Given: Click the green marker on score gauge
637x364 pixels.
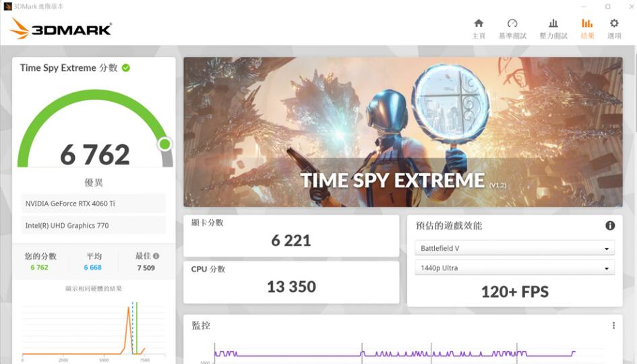Looking at the screenshot, I should [x=164, y=144].
